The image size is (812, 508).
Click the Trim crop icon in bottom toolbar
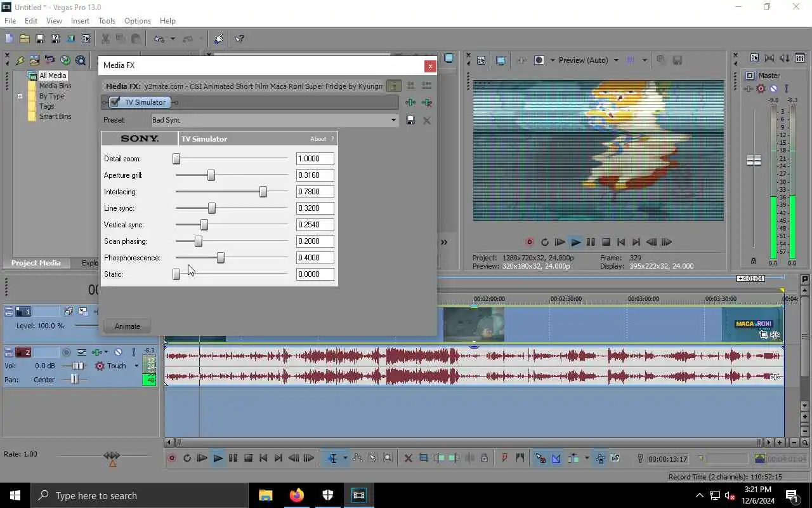(423, 458)
